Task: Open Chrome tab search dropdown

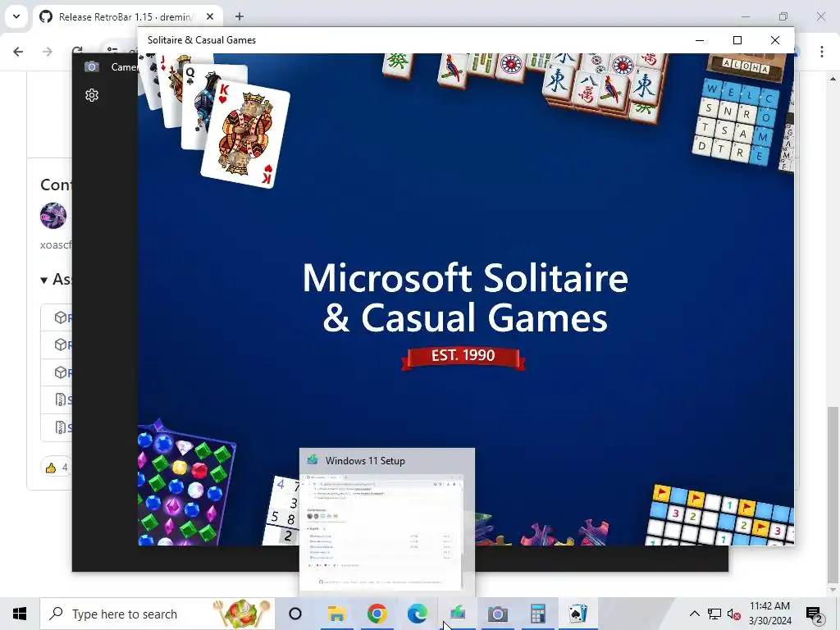Action: tap(16, 16)
